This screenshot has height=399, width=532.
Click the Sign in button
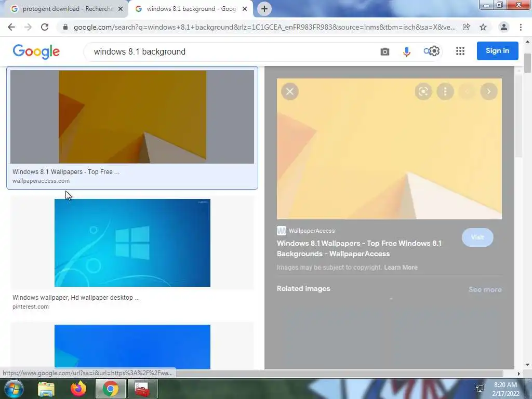point(497,51)
